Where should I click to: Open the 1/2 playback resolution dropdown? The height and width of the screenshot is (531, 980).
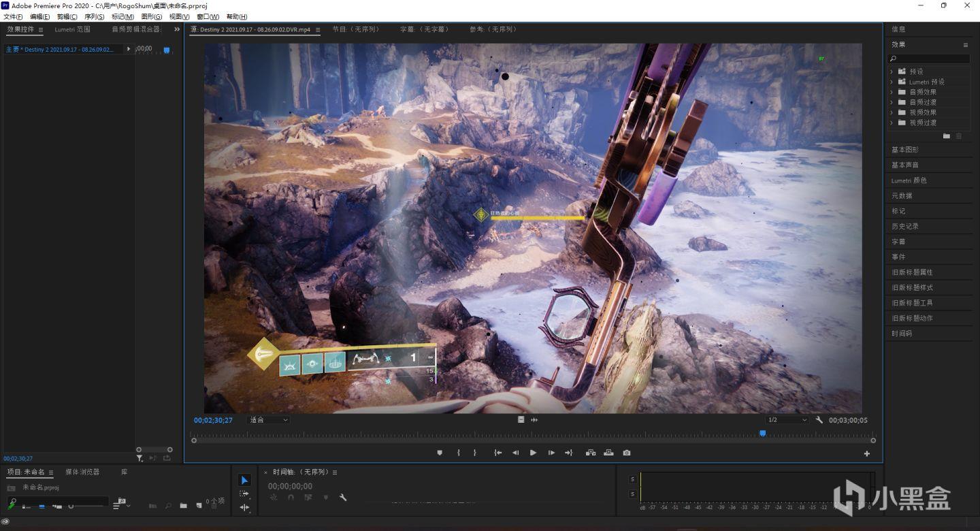[x=787, y=420]
